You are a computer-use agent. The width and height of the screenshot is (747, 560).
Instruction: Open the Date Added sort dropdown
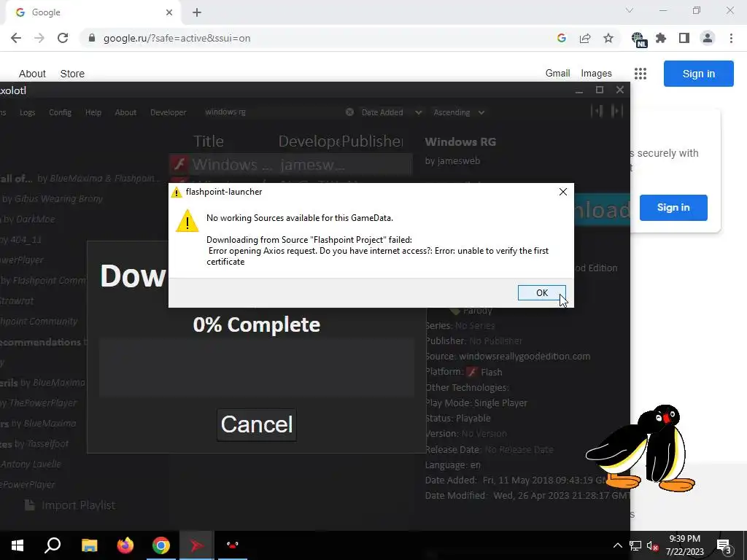pyautogui.click(x=391, y=112)
